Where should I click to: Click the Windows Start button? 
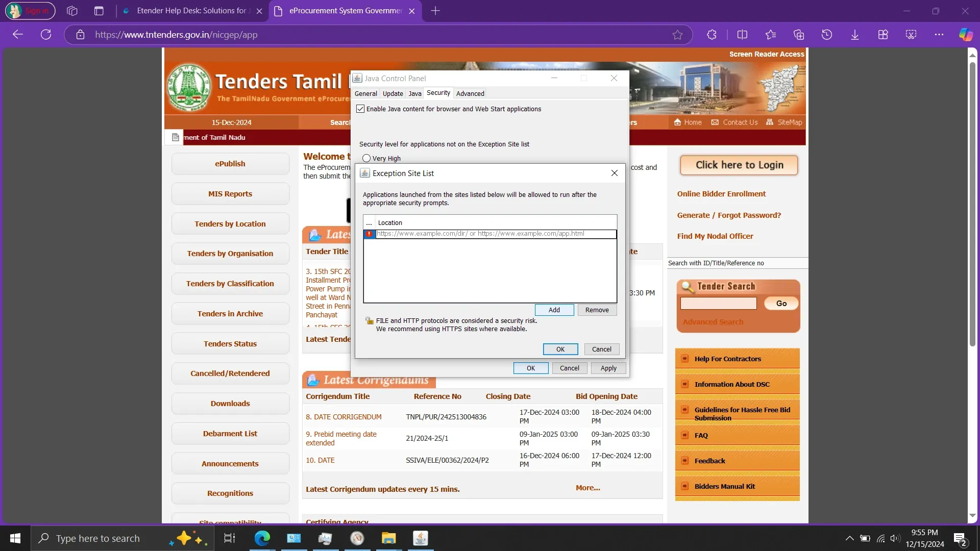pyautogui.click(x=15, y=538)
